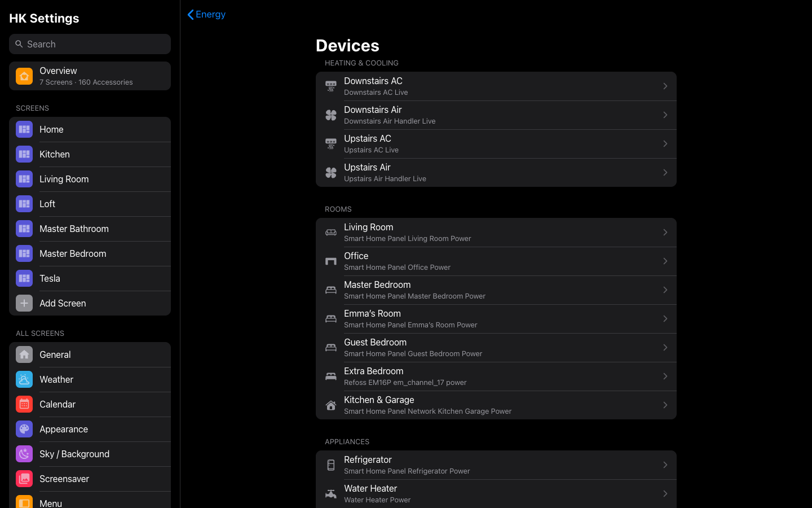The image size is (812, 508).
Task: Select Master Bathroom in sidebar
Action: 90,229
